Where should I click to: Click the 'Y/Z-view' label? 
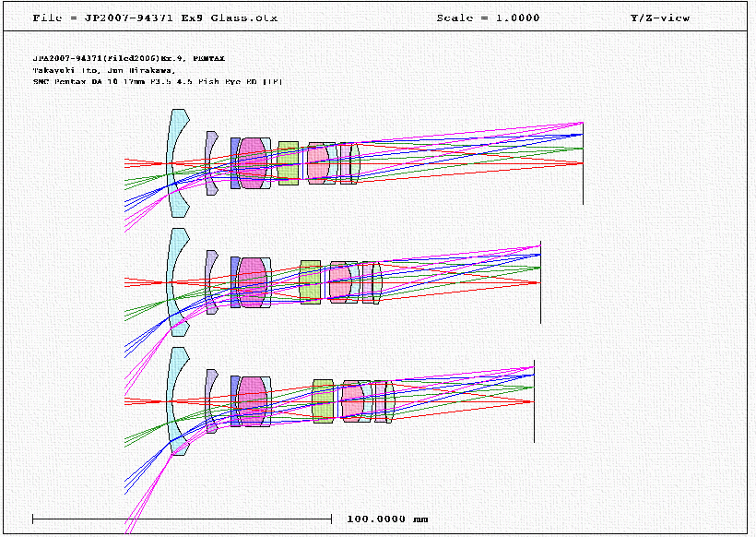coord(660,18)
